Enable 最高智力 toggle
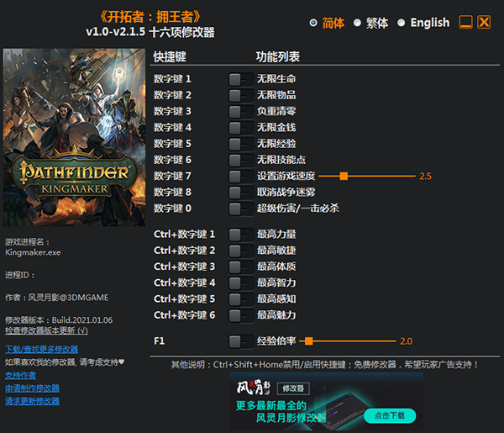This screenshot has height=433, width=504. 241,283
